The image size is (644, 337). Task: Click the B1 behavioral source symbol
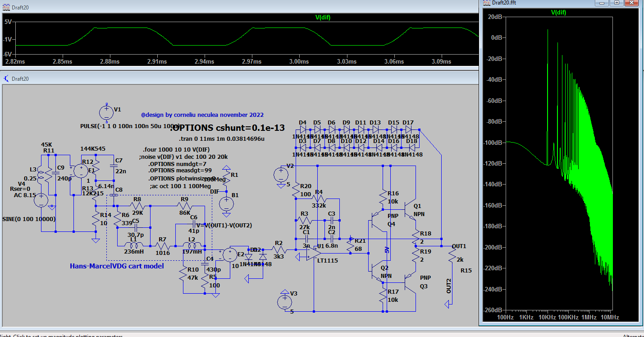[226, 203]
